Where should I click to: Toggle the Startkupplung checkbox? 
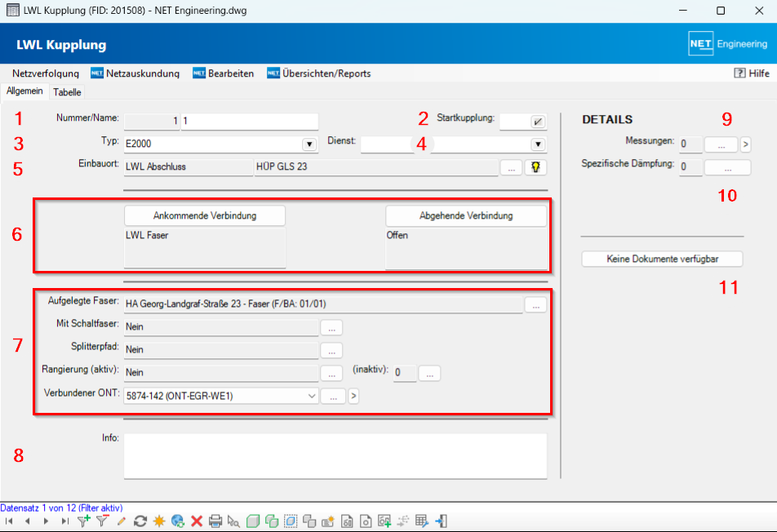[x=537, y=122]
